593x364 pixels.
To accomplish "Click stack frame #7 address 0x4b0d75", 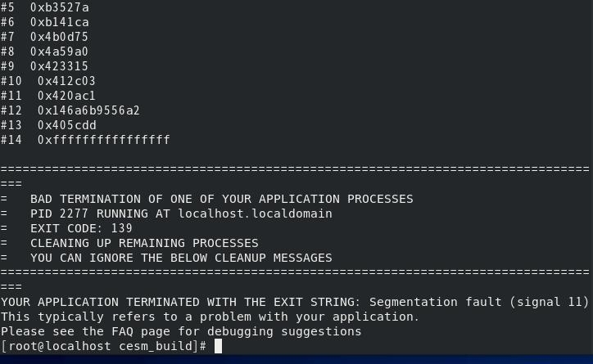I will click(x=59, y=37).
